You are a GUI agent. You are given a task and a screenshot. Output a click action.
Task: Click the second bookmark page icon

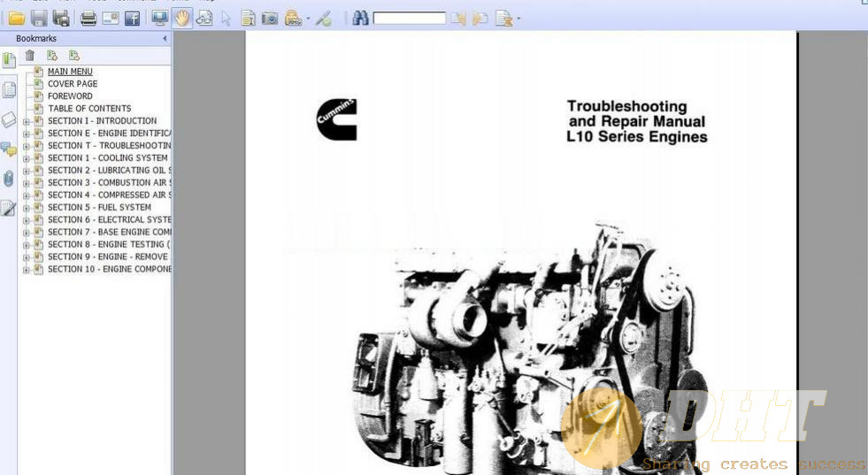point(74,55)
